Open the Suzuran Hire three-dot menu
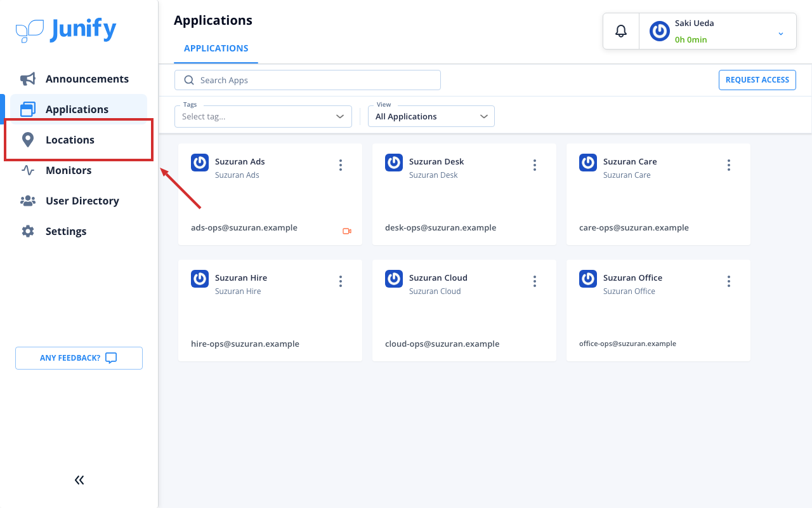812x508 pixels. click(x=341, y=281)
